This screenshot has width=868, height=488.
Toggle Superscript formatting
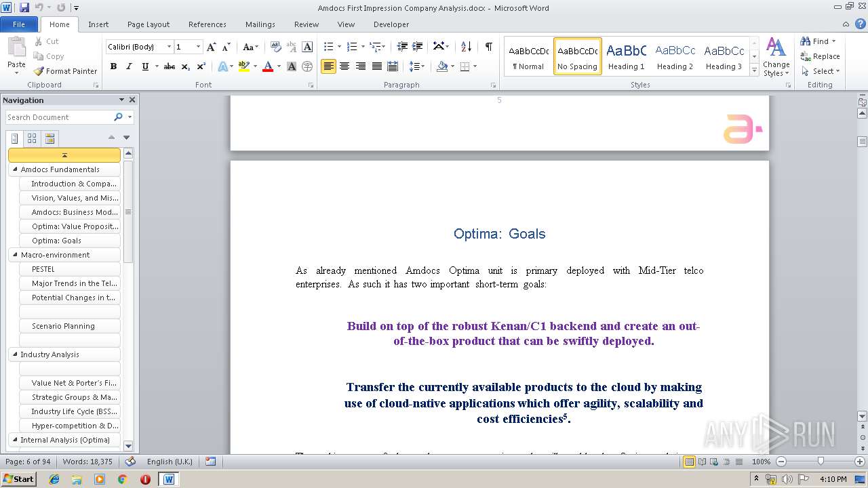201,66
